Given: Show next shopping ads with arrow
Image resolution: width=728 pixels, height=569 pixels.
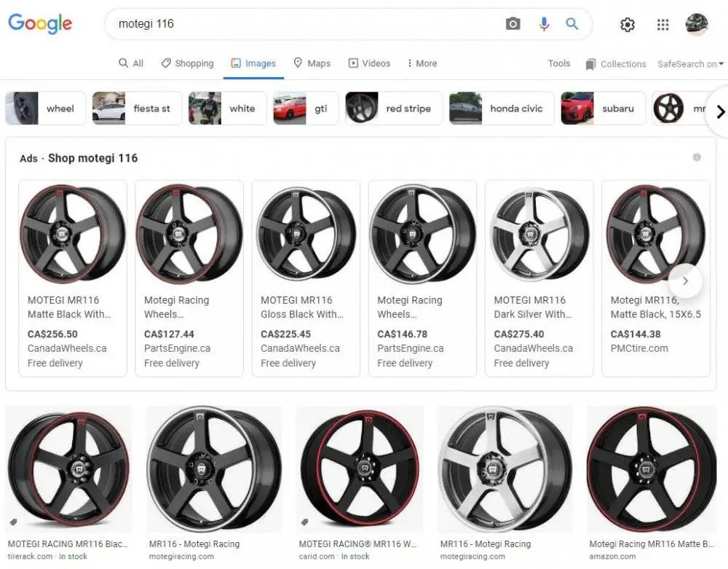Looking at the screenshot, I should (x=685, y=280).
